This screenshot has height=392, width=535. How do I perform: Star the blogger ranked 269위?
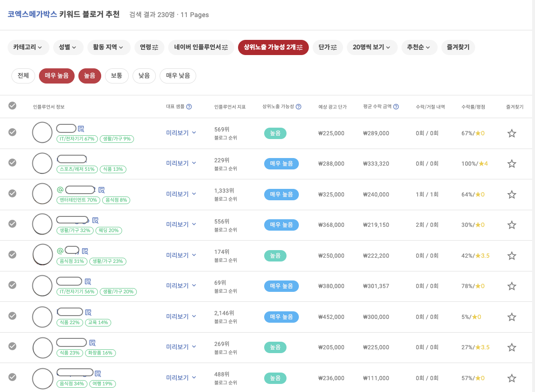(x=511, y=347)
